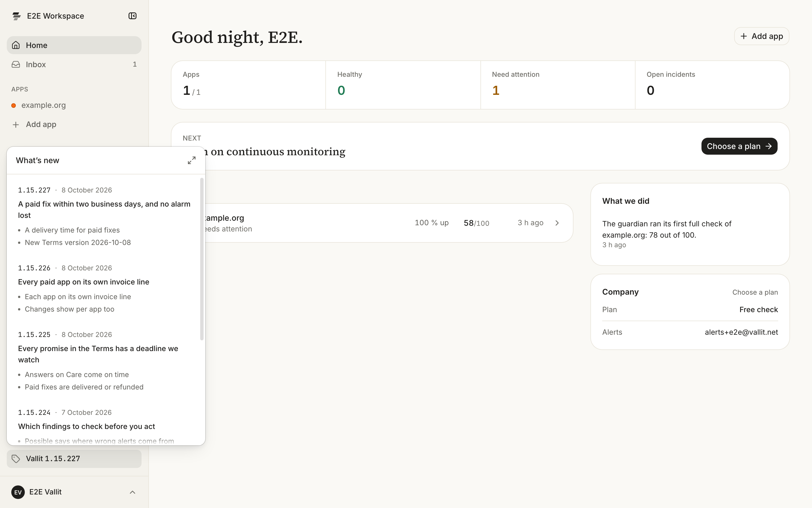
Task: Click 'Changes show per app too' bullet
Action: (69, 309)
